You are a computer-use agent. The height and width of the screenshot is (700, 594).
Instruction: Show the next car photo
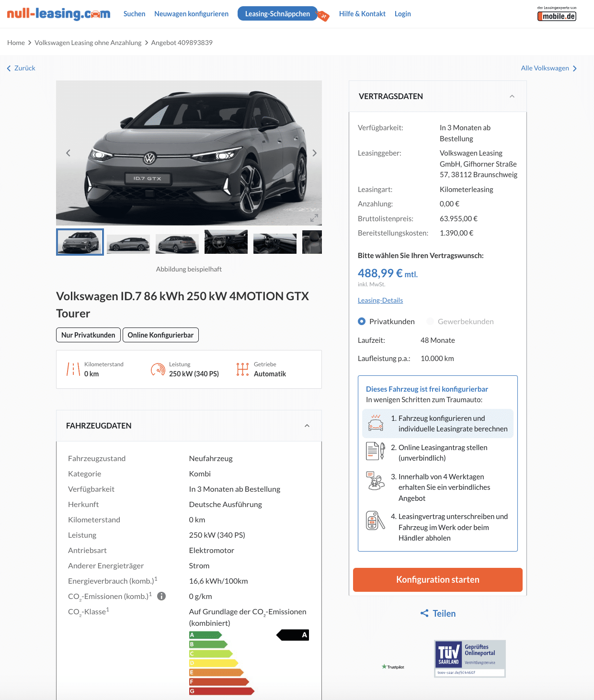click(x=314, y=153)
